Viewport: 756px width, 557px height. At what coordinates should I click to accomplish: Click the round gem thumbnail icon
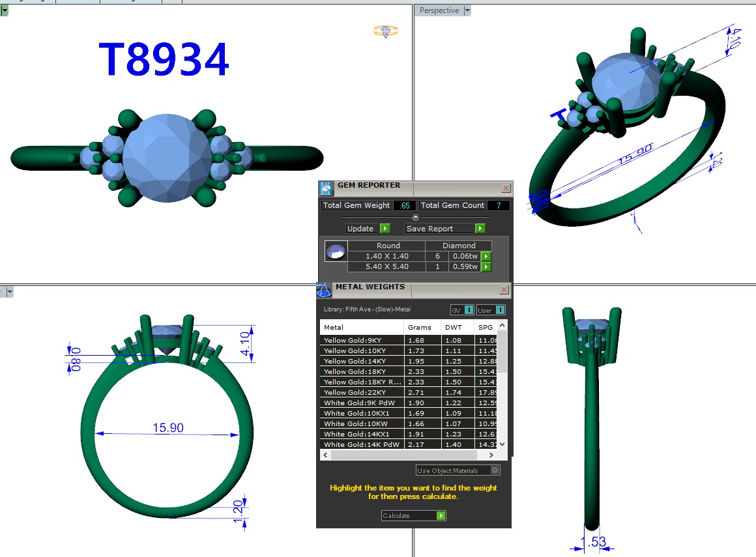[336, 253]
